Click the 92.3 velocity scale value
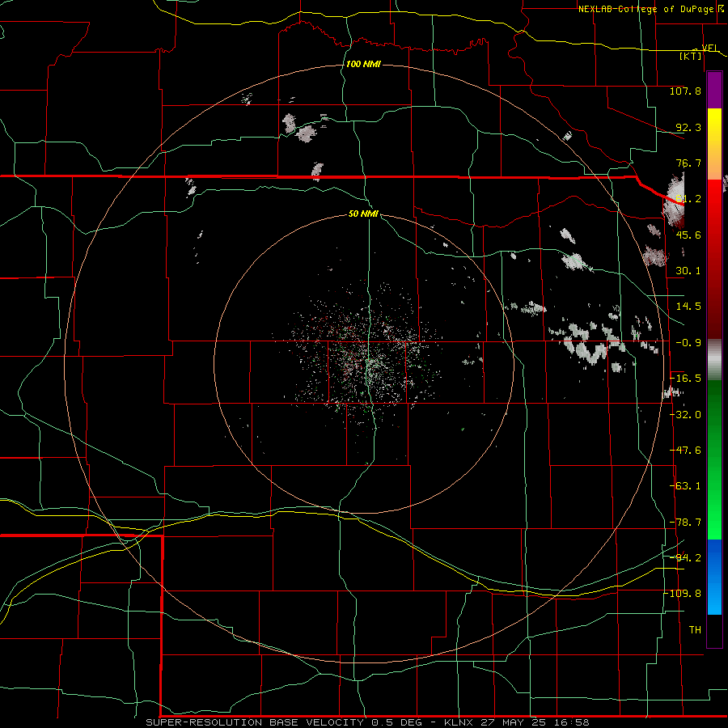This screenshot has width=728, height=728. tap(688, 127)
